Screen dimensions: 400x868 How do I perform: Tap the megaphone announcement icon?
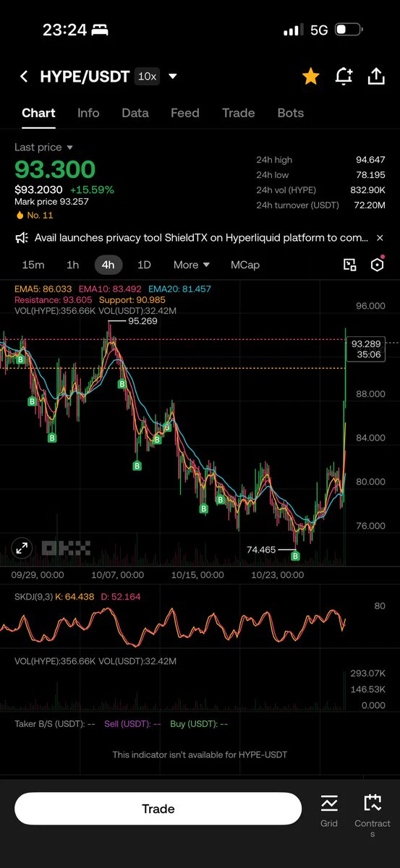21,237
